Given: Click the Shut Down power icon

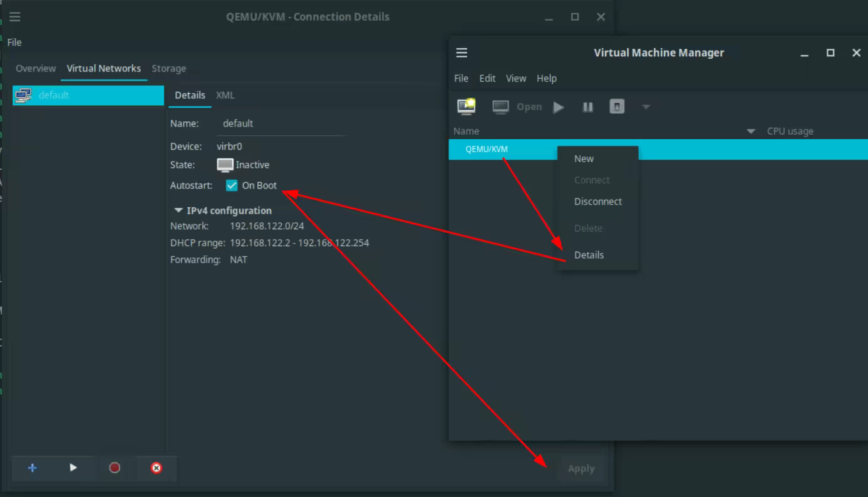Looking at the screenshot, I should coord(617,107).
